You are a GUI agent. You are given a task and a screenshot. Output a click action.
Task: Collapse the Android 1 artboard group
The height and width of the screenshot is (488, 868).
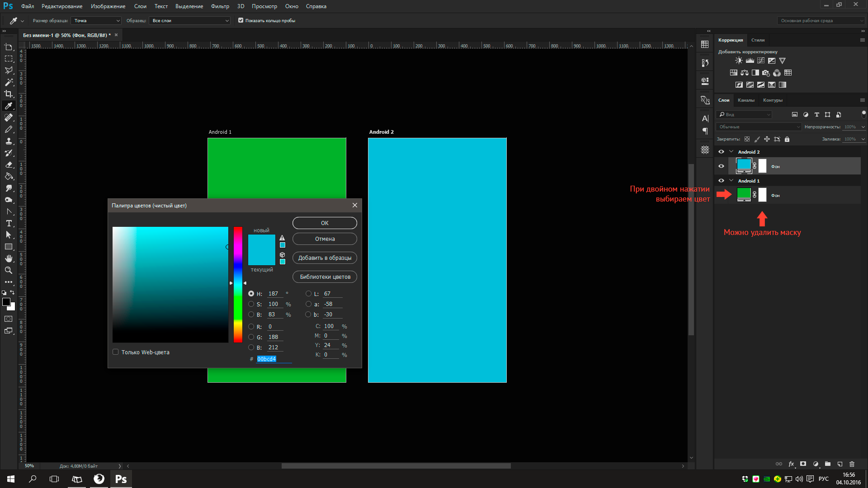[x=731, y=181]
